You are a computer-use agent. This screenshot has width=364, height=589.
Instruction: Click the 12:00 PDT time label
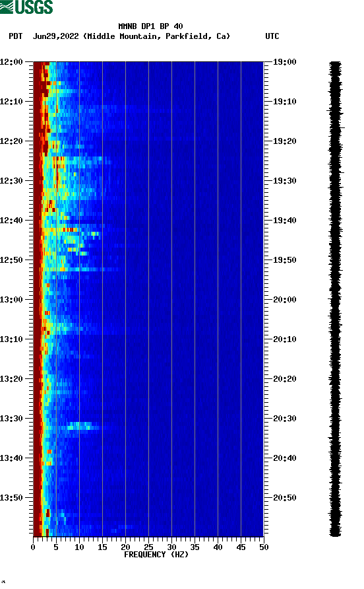pyautogui.click(x=11, y=61)
